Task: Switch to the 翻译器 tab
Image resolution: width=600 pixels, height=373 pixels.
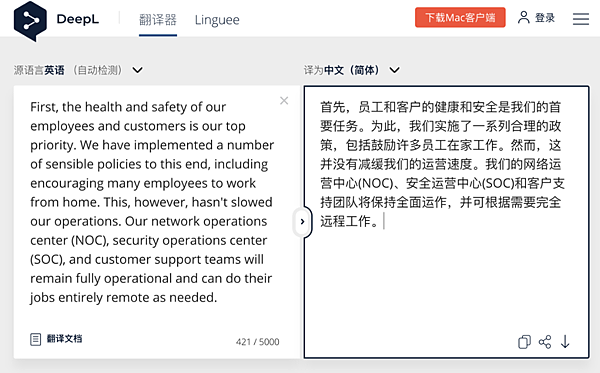Action: [158, 20]
